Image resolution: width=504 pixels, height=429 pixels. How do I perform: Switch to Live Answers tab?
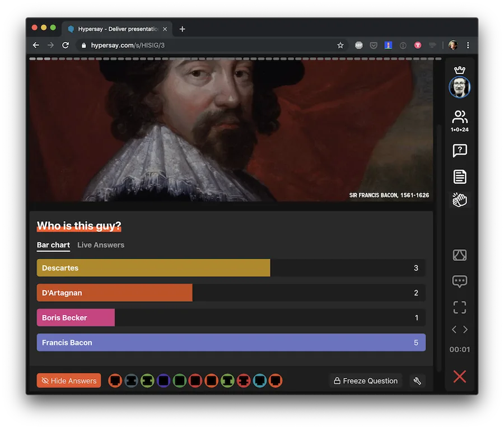coord(101,245)
